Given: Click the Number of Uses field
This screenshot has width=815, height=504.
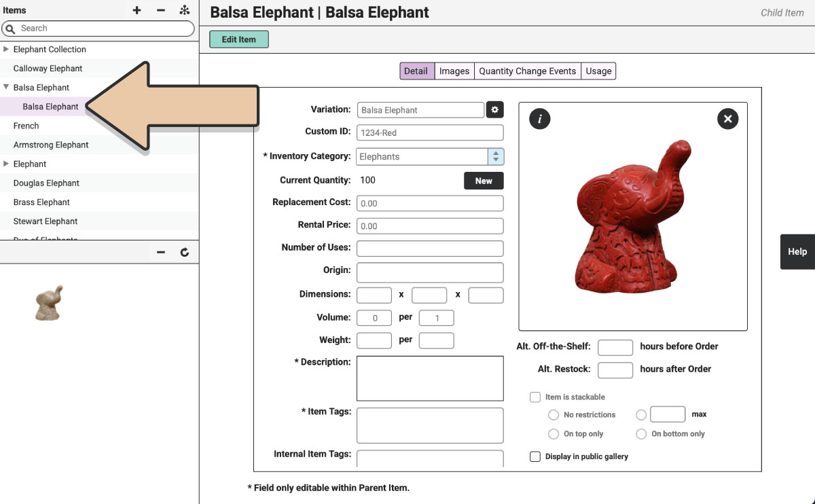Looking at the screenshot, I should (x=430, y=249).
